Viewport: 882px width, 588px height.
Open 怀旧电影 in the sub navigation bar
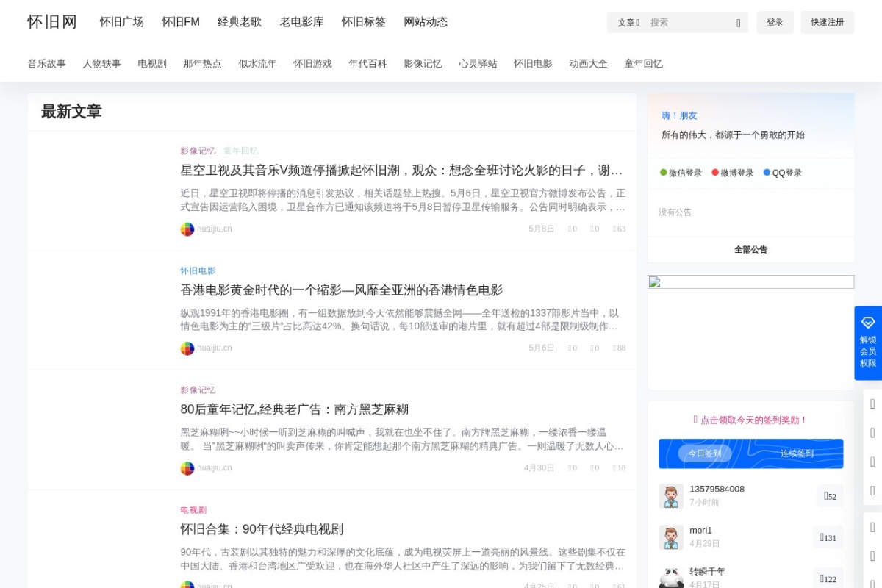tap(533, 64)
